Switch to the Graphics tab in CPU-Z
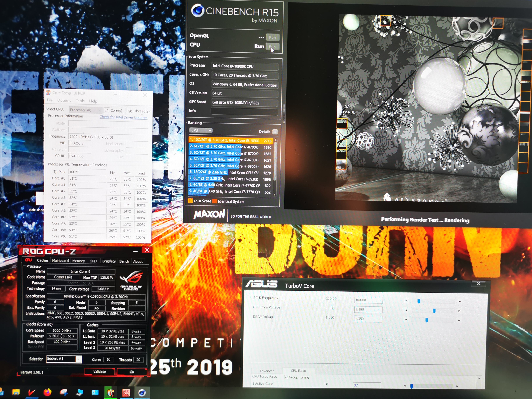 coord(109,261)
